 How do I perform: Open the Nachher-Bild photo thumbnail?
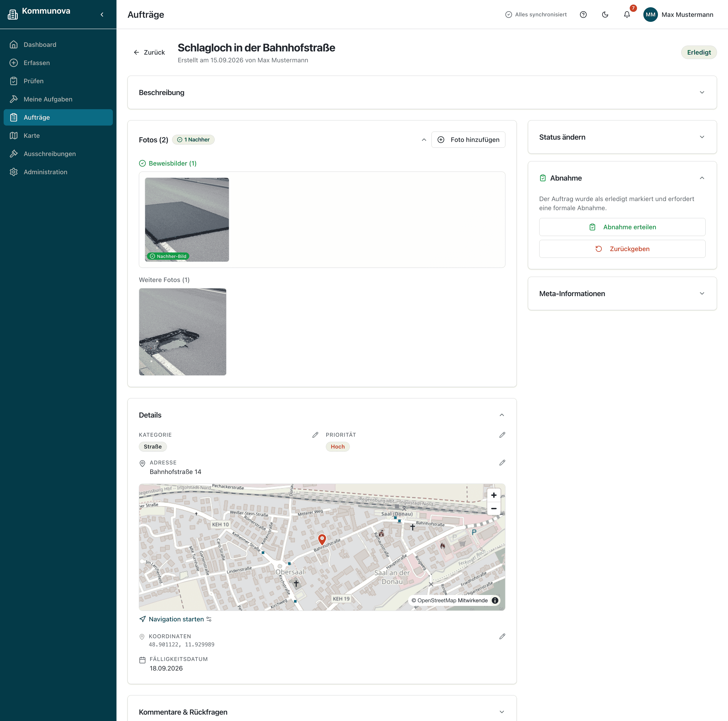[187, 220]
